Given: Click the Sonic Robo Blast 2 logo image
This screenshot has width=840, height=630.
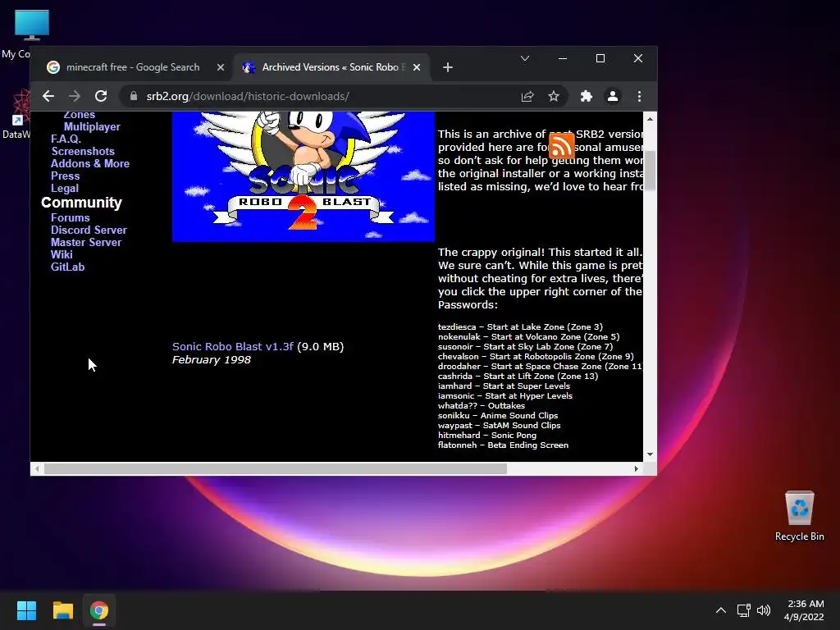Looking at the screenshot, I should (304, 176).
